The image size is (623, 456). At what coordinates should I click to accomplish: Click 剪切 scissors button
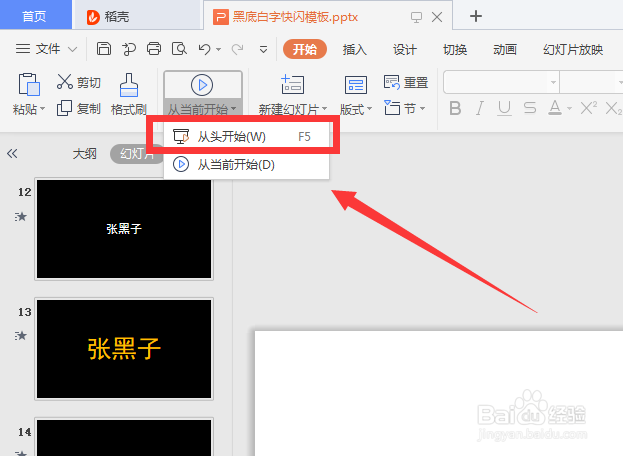pyautogui.click(x=78, y=82)
